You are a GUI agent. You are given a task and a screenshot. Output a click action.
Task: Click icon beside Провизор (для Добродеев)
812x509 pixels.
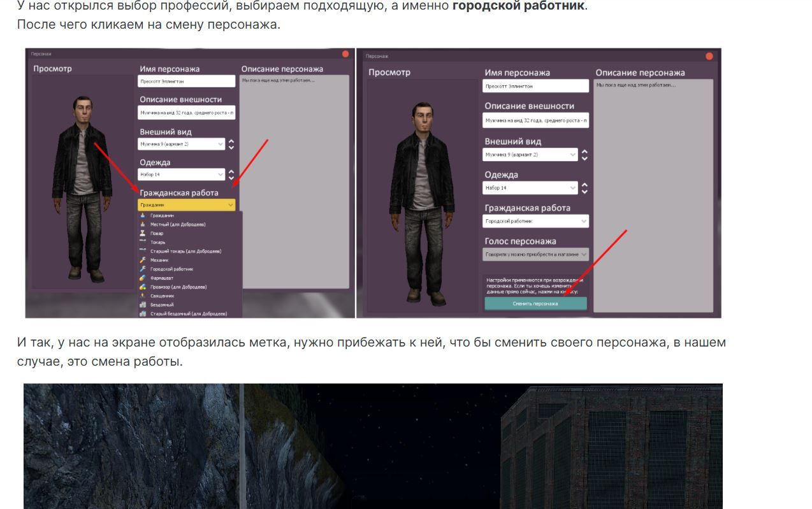(143, 287)
